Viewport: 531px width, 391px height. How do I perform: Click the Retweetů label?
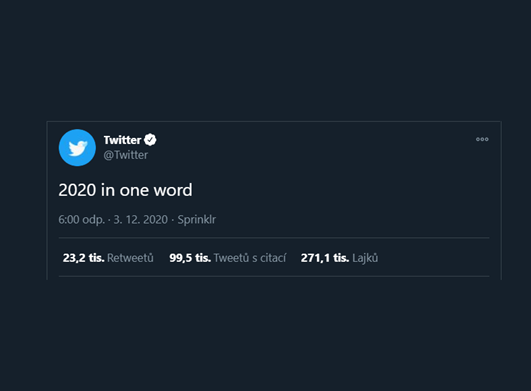pos(130,258)
